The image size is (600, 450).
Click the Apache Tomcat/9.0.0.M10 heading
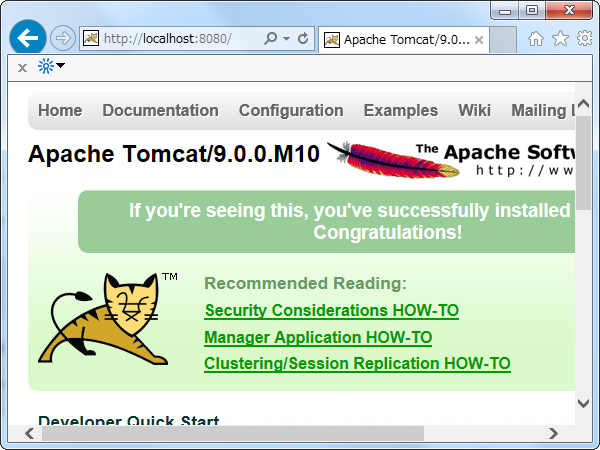174,154
